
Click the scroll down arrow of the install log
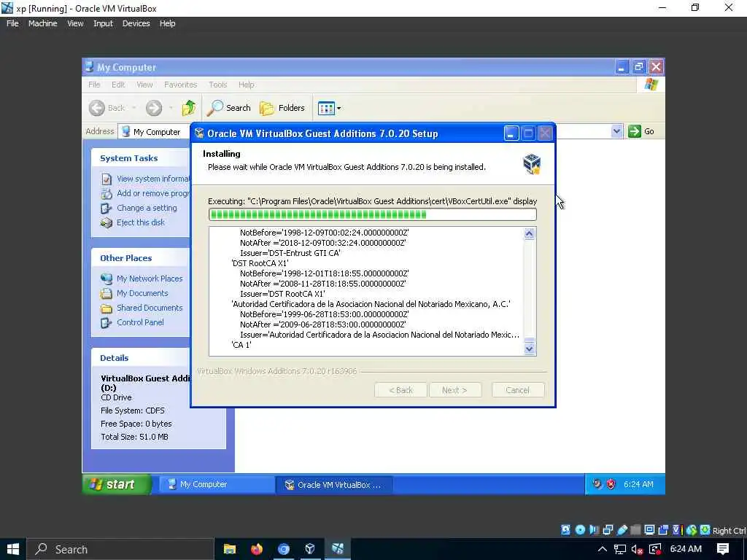[530, 349]
